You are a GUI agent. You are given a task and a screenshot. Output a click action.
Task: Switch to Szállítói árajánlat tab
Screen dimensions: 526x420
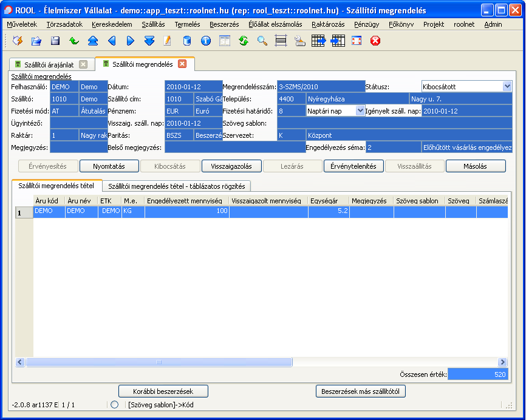coord(49,64)
